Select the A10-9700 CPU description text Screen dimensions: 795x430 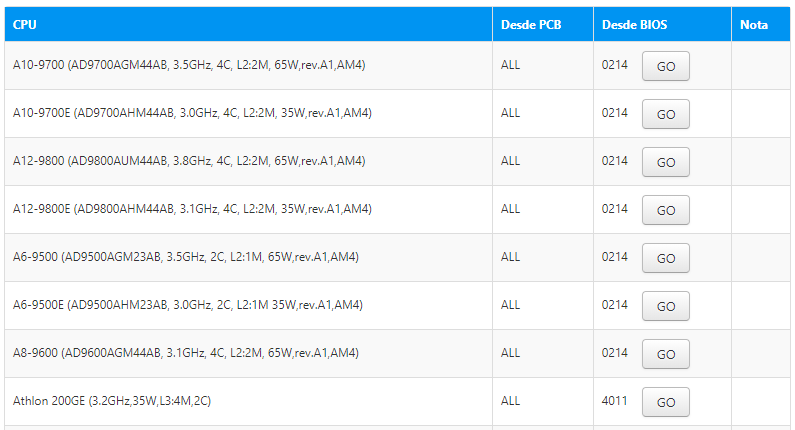click(189, 65)
